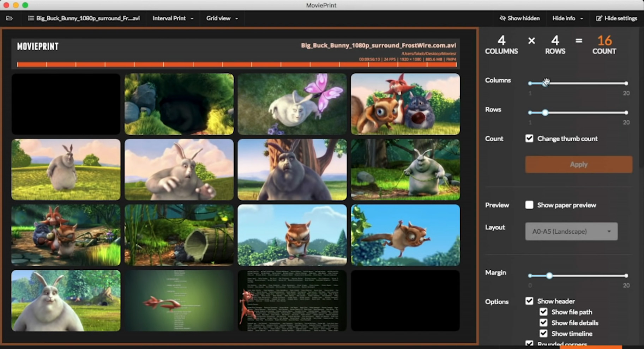Image resolution: width=644 pixels, height=349 pixels.
Task: Click the Show hidden text button
Action: [x=523, y=18]
